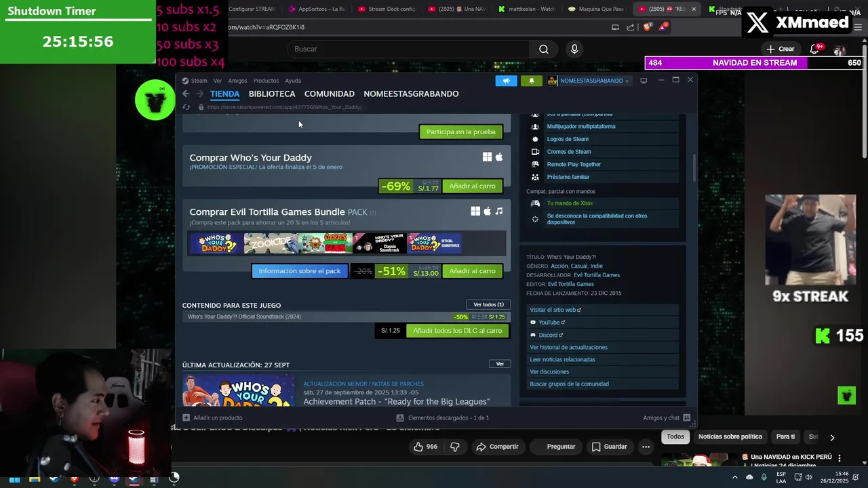Open options for Una NAVIDAD en KICK PERÚ video
Viewport: 868px width, 488px height.
point(840,458)
